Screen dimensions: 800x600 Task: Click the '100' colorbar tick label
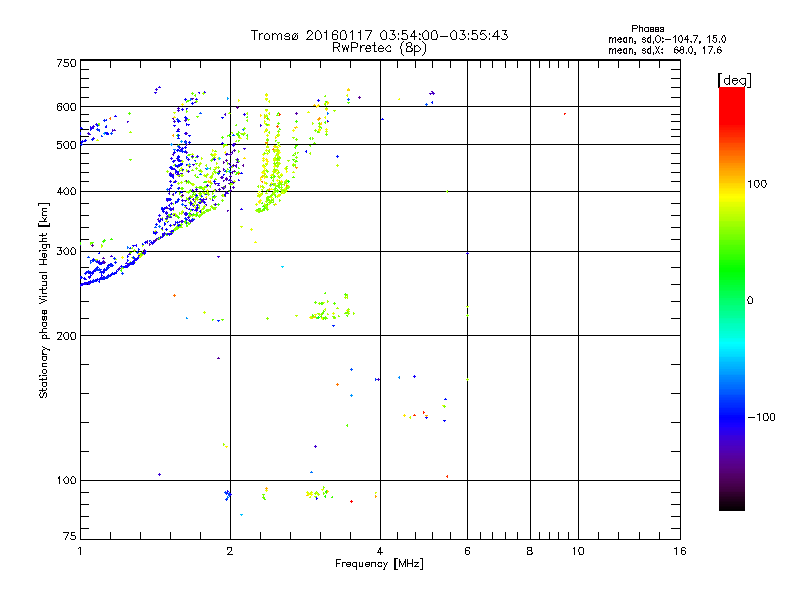[x=757, y=184]
